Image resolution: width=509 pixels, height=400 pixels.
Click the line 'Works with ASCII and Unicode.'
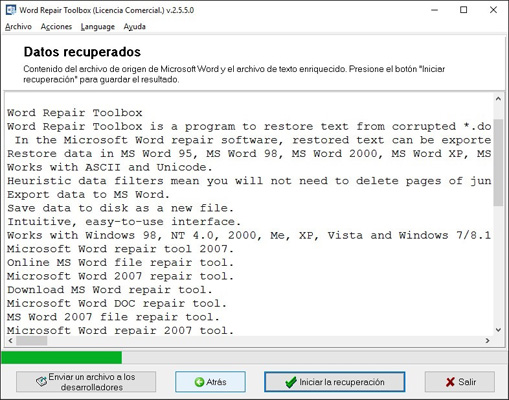(x=110, y=167)
